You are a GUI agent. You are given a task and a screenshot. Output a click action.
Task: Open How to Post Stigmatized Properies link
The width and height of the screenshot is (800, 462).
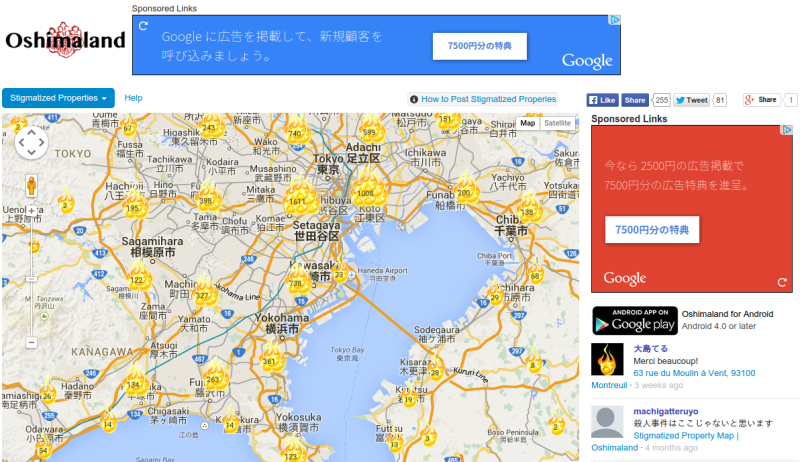483,99
